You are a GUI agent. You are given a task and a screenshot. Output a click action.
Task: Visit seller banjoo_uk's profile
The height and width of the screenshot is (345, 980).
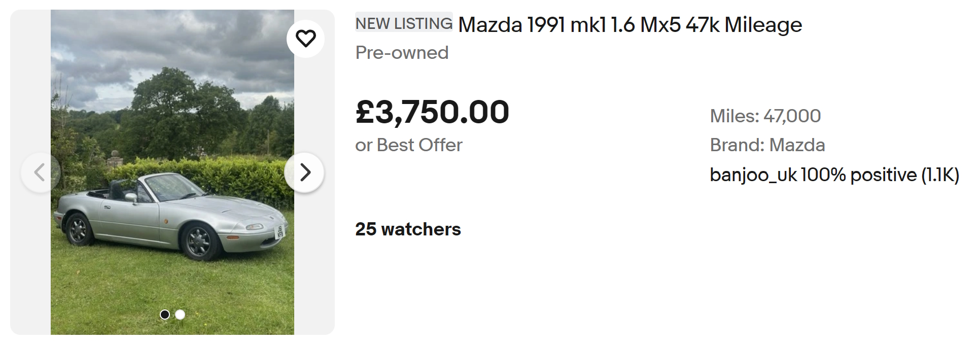753,175
